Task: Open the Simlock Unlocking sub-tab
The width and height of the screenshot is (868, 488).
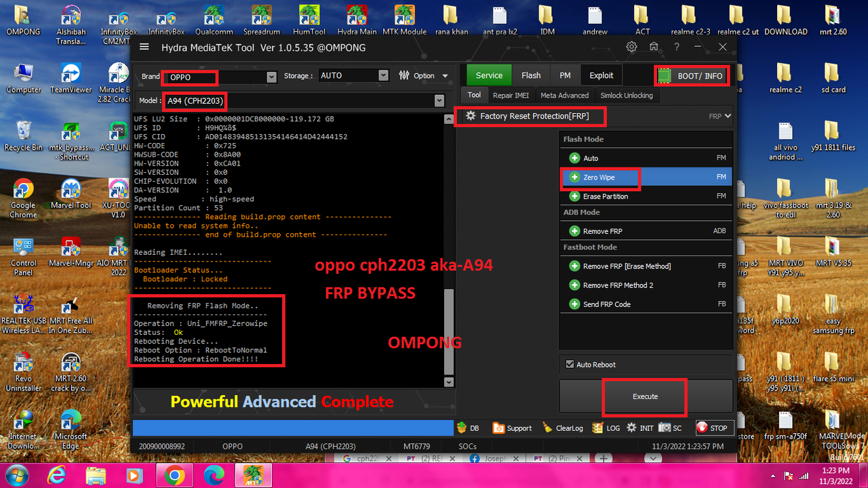Action: pyautogui.click(x=627, y=96)
